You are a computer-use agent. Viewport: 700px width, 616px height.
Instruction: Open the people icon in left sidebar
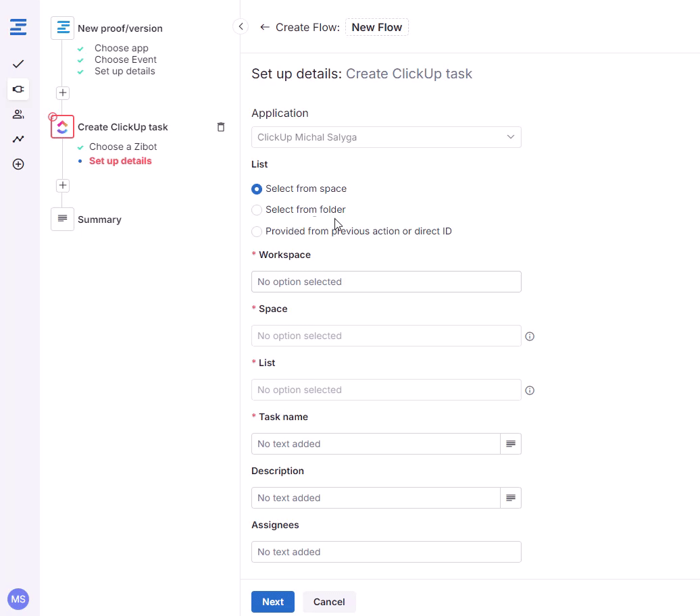coord(18,114)
